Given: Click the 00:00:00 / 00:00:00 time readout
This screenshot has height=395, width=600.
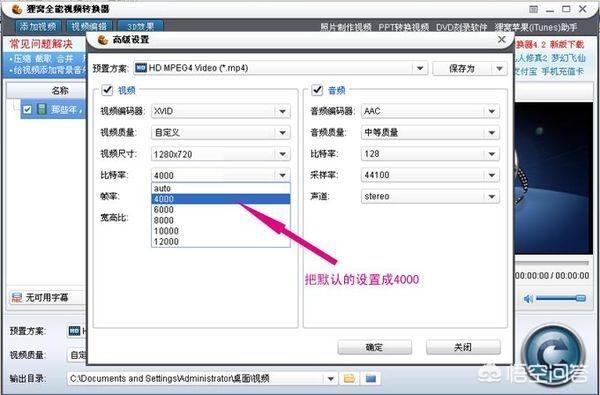Looking at the screenshot, I should point(552,276).
